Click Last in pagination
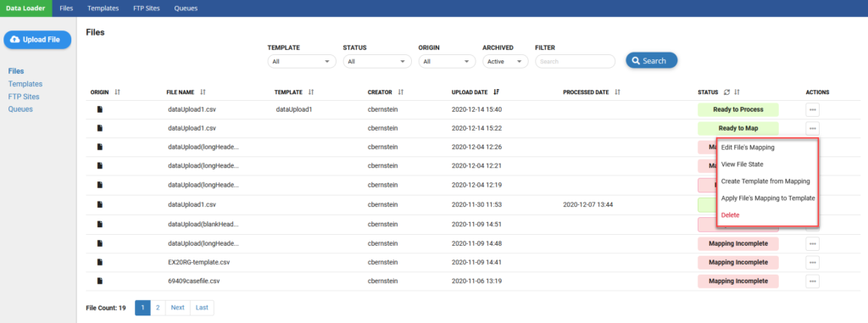Viewport: 868px width, 323px height. pyautogui.click(x=202, y=308)
